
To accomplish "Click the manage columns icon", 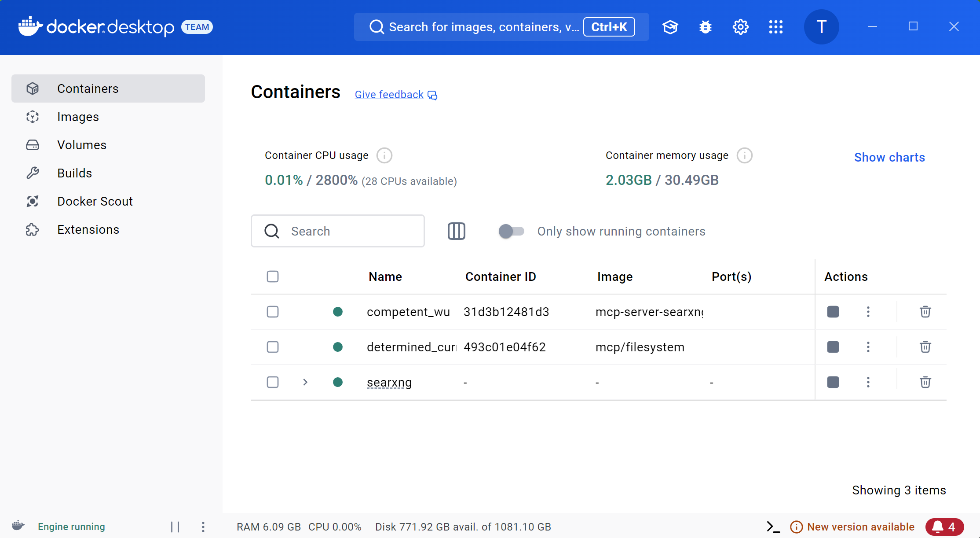I will click(456, 231).
